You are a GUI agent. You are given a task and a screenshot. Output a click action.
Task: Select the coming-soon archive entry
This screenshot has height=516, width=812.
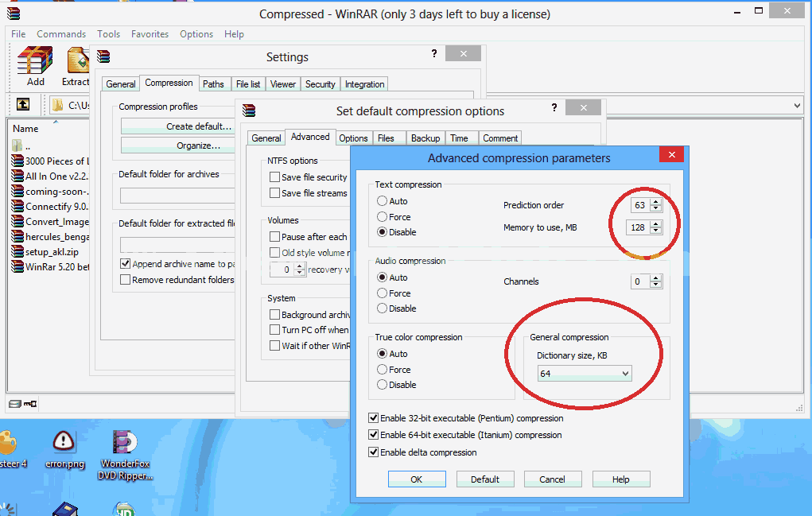point(50,192)
